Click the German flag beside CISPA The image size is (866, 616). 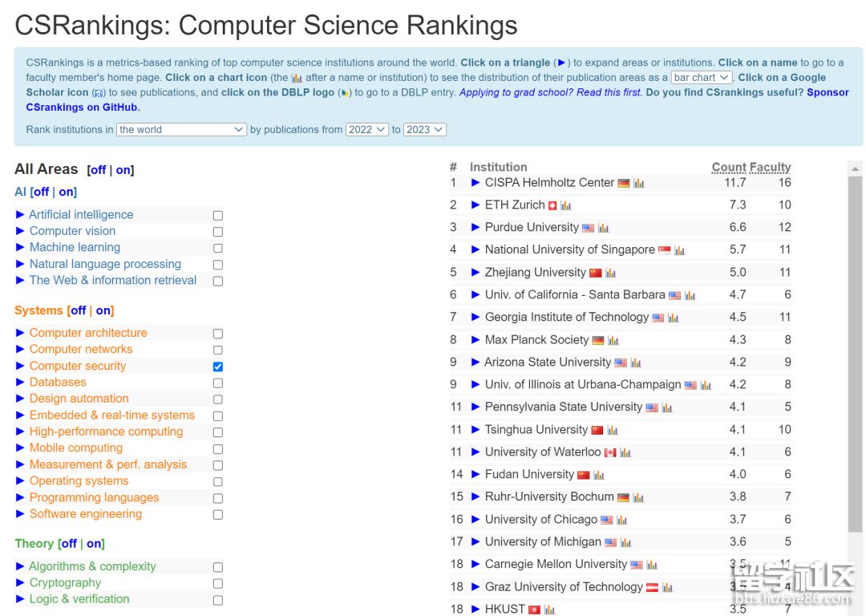pyautogui.click(x=624, y=184)
